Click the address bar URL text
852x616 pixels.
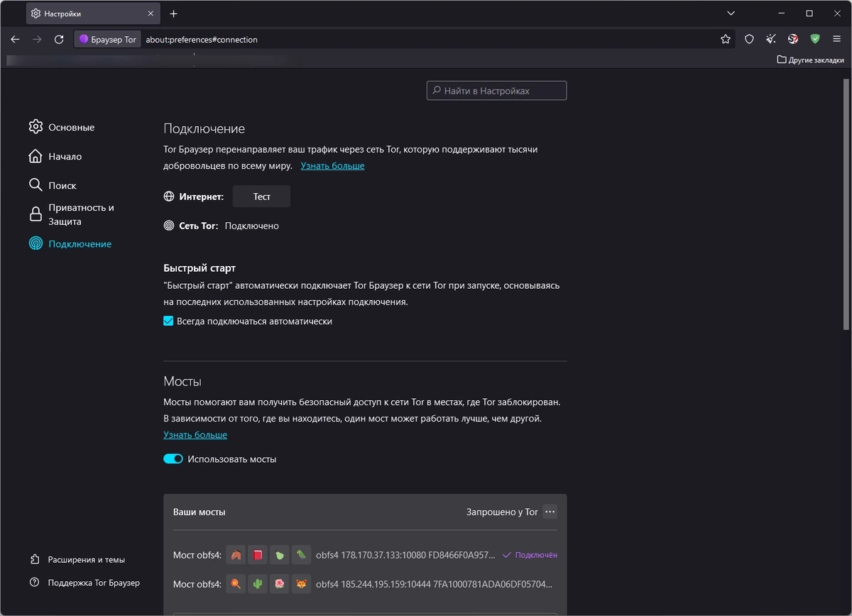[x=202, y=40]
